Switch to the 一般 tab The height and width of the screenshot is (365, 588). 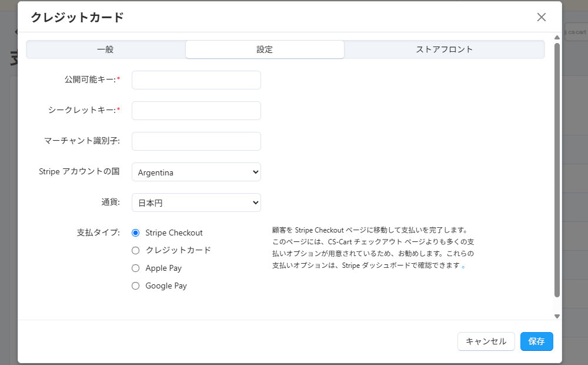[x=106, y=49]
